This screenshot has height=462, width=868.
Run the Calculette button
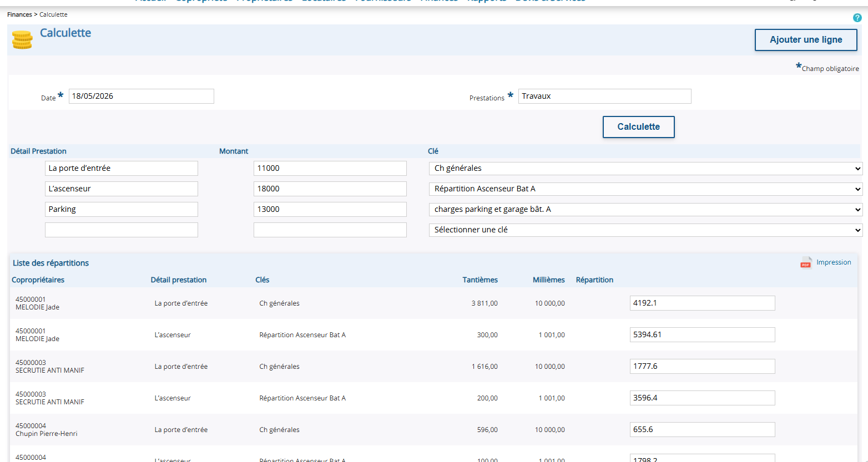point(639,127)
